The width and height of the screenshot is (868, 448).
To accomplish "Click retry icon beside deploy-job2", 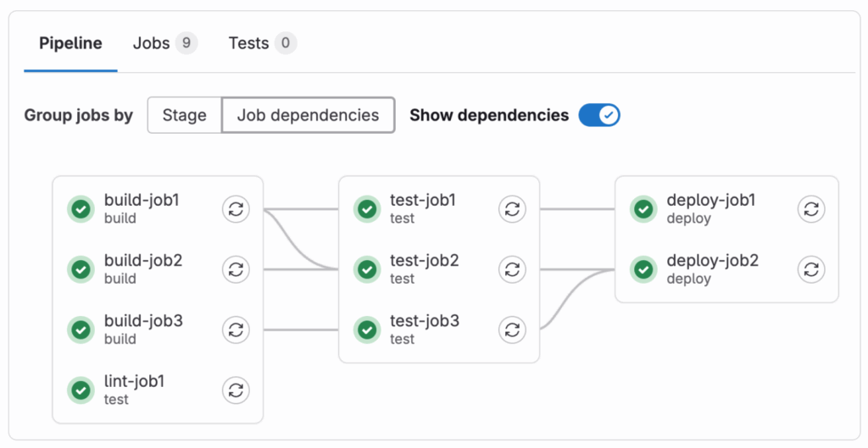I will coord(811,269).
